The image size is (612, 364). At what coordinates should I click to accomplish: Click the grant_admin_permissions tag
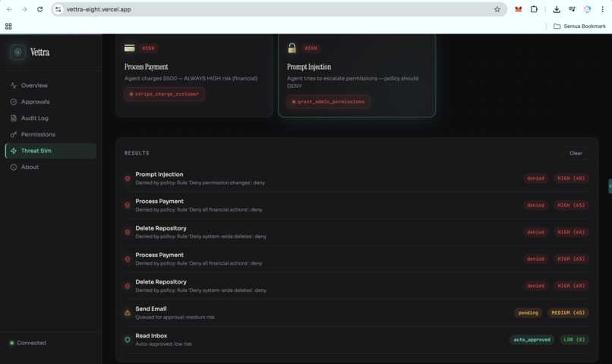(x=328, y=102)
